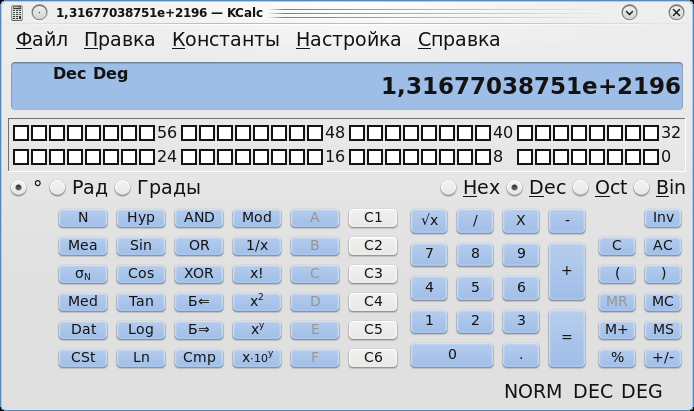
Task: Click the x·10^y exponent button
Action: 257,357
